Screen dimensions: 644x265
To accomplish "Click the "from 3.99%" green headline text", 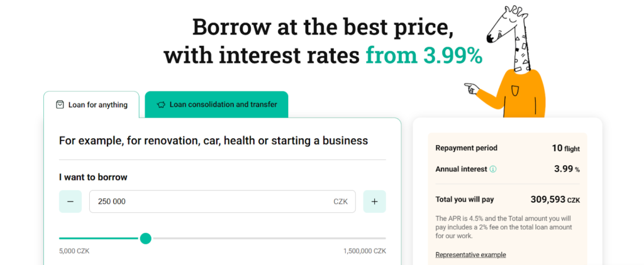I will (x=424, y=55).
